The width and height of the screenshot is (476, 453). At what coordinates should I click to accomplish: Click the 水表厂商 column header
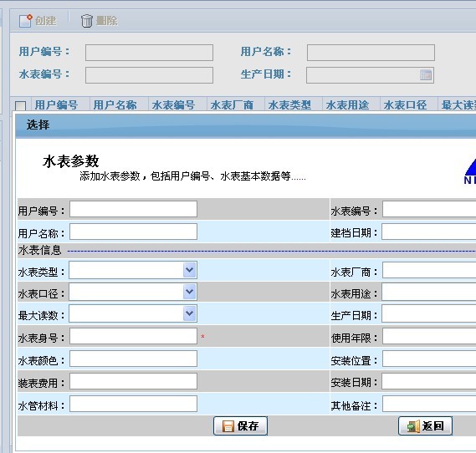pyautogui.click(x=232, y=105)
